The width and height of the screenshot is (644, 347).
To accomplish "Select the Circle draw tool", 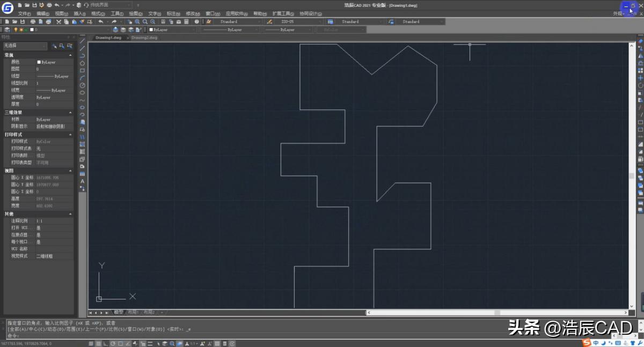I will (83, 85).
